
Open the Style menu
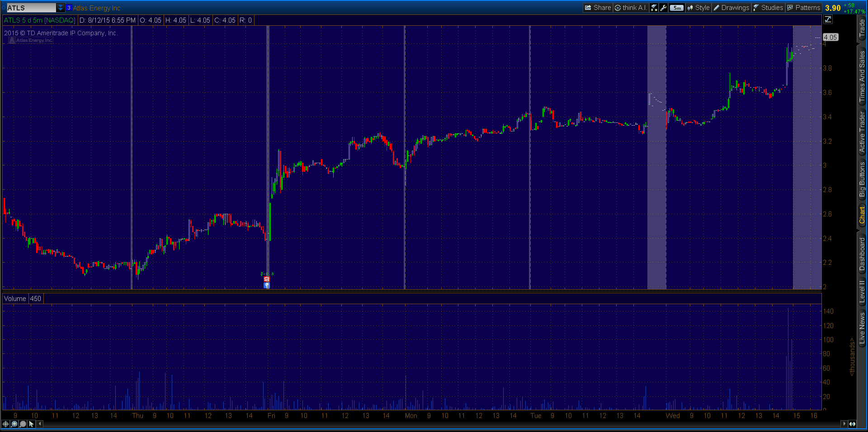[698, 8]
